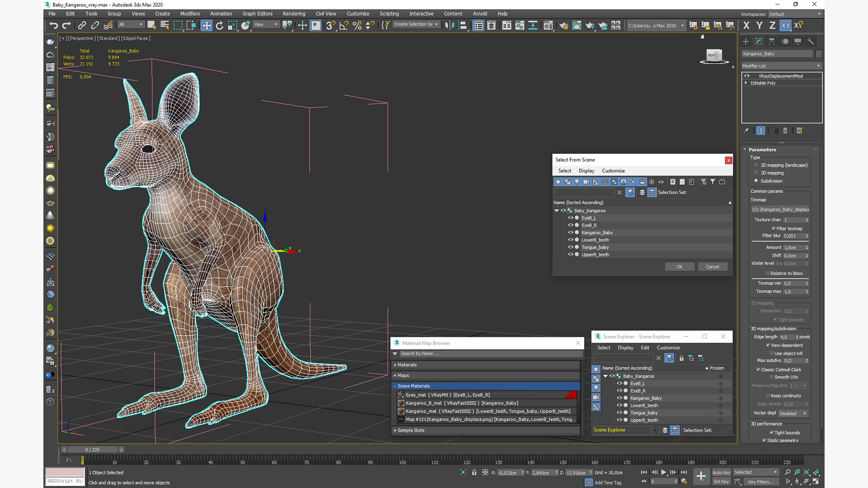This screenshot has height=488, width=868.
Task: Open the Modifiers menu
Action: [190, 14]
